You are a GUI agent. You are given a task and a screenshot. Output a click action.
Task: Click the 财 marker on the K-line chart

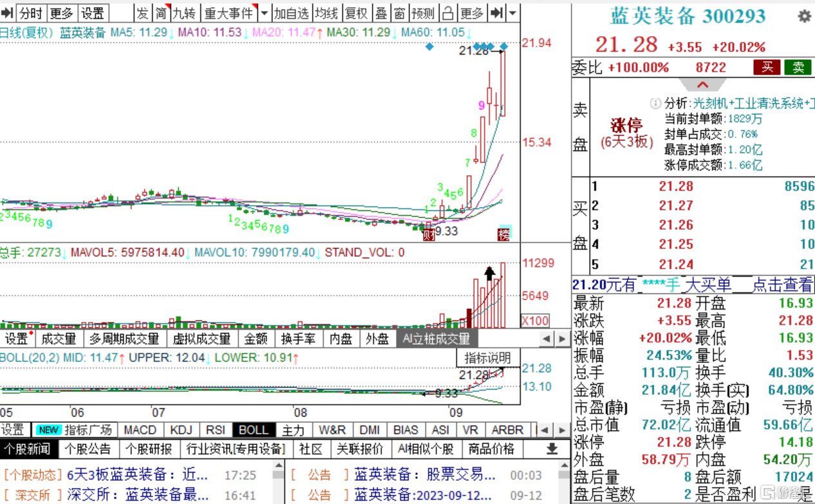[428, 235]
